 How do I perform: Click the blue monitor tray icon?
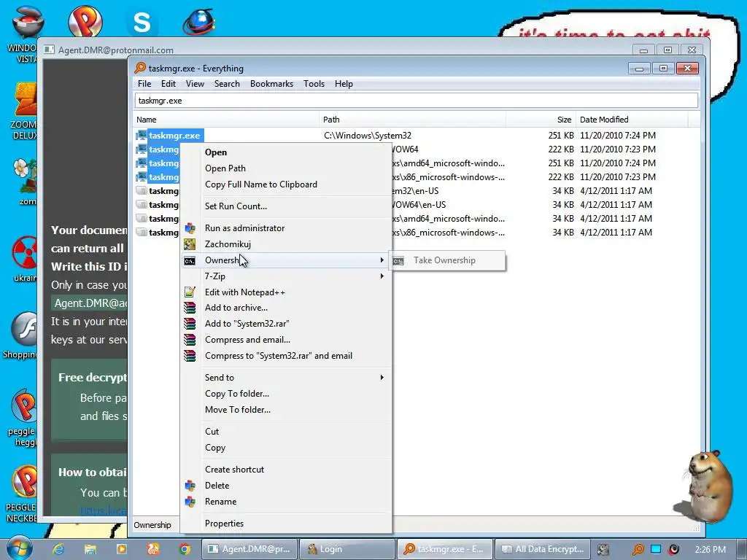[x=656, y=549]
